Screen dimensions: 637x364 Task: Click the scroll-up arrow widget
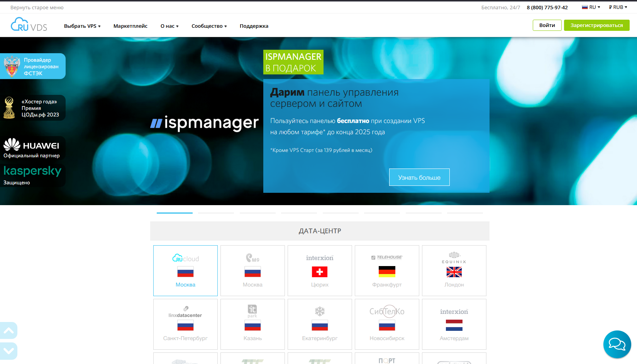[x=8, y=330]
